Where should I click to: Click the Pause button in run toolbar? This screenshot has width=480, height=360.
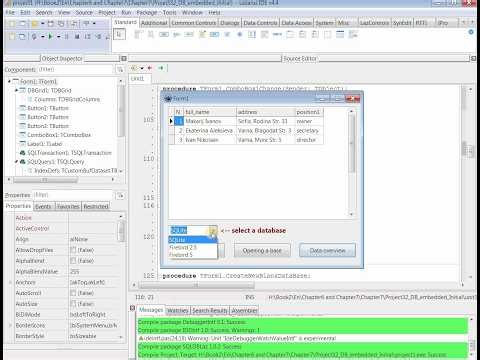click(x=66, y=36)
